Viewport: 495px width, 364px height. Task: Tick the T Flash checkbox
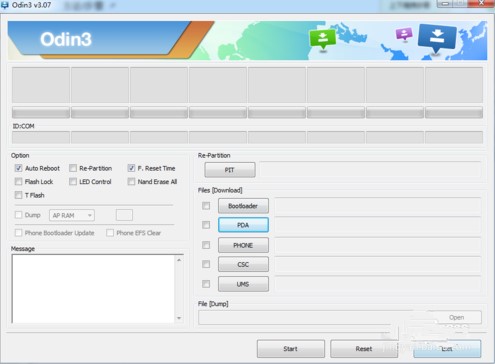(x=18, y=195)
